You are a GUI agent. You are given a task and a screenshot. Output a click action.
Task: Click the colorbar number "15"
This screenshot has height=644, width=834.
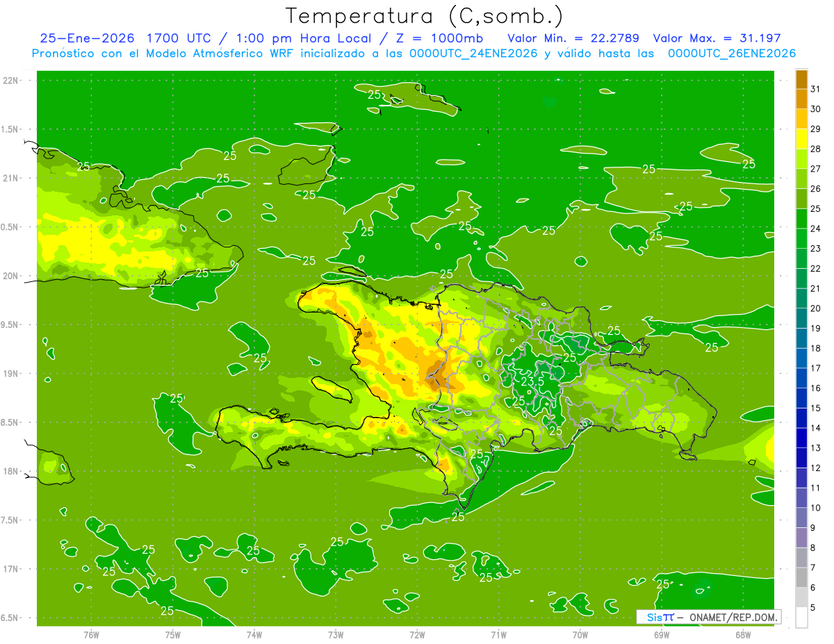pyautogui.click(x=815, y=408)
